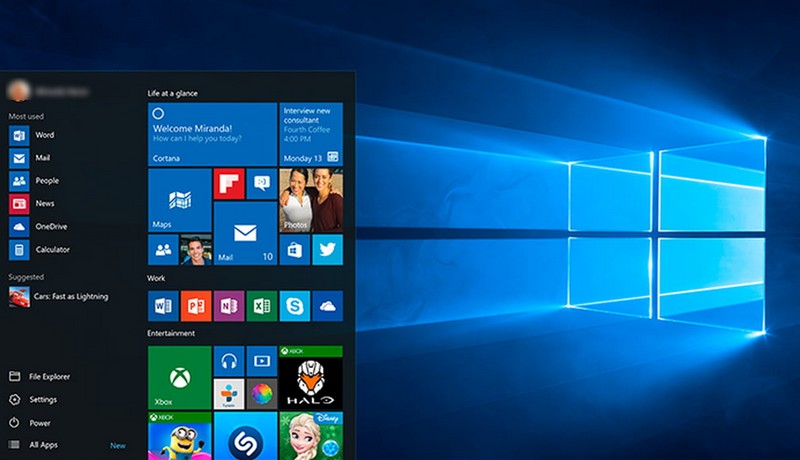Open PowerPoint tile in Work group
Image resolution: width=800 pixels, height=460 pixels.
click(x=196, y=306)
